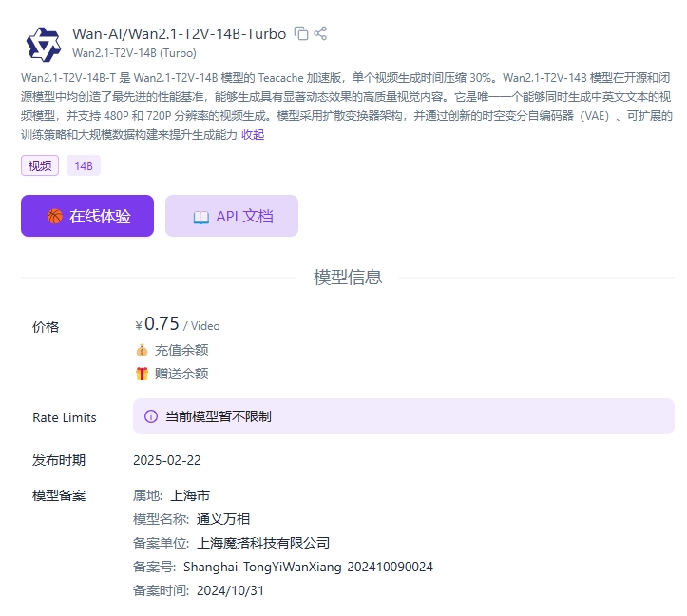The image size is (687, 616).
Task: Click the Rate Limits label
Action: 65,417
